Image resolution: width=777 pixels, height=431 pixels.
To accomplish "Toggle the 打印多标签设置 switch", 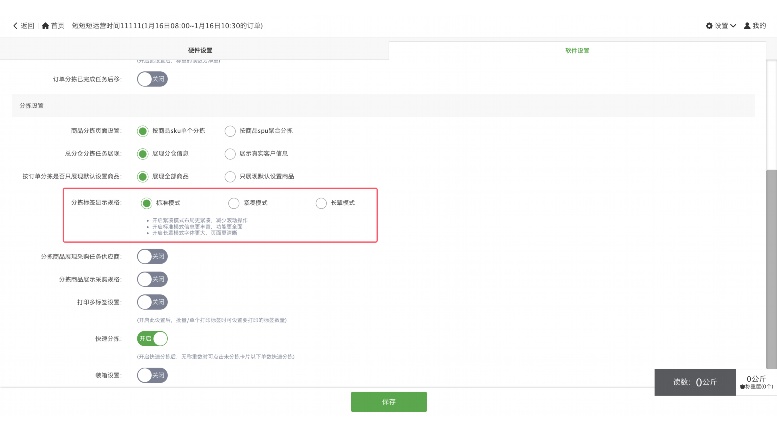I will point(153,302).
